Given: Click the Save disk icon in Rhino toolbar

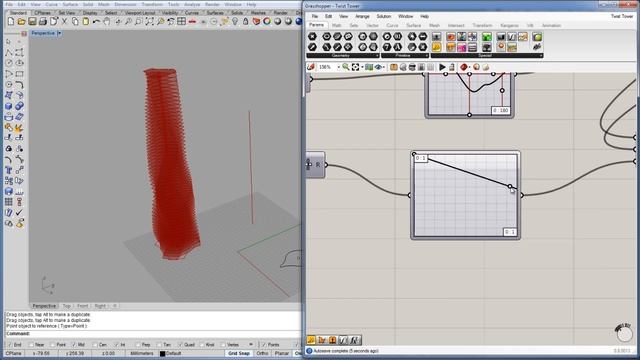Looking at the screenshot, I should click(32, 22).
